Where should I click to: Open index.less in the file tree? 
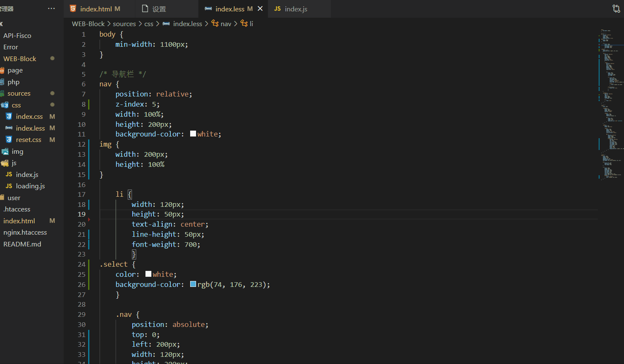click(x=30, y=128)
